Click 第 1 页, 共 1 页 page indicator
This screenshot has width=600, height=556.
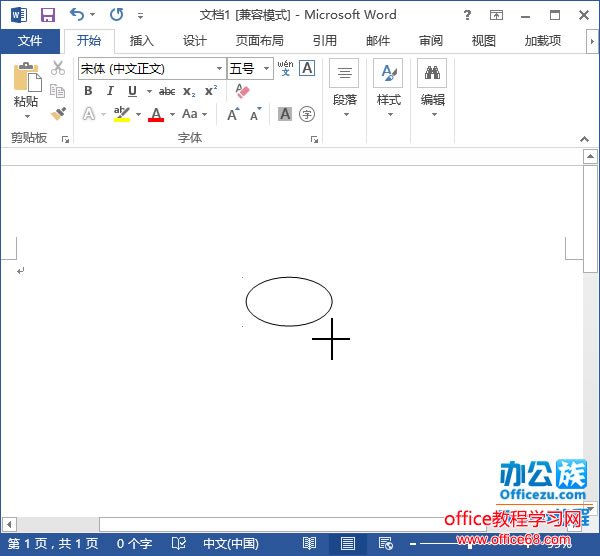tap(53, 543)
